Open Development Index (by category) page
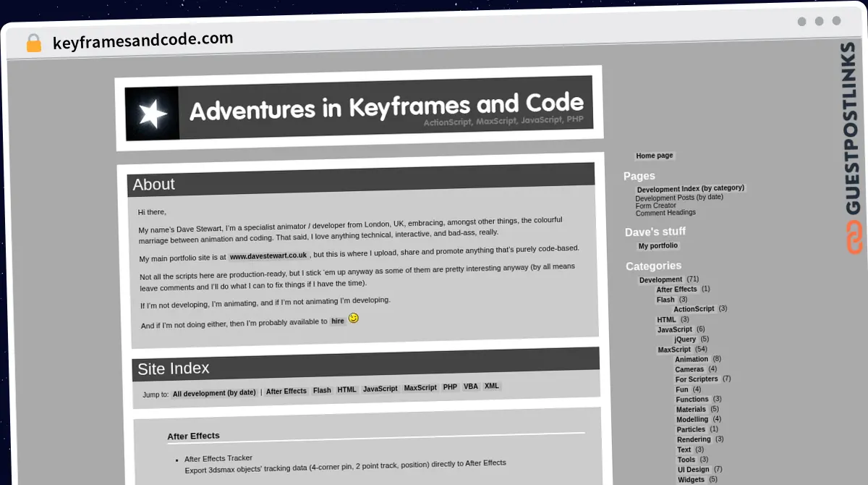This screenshot has width=868, height=485. tap(691, 188)
